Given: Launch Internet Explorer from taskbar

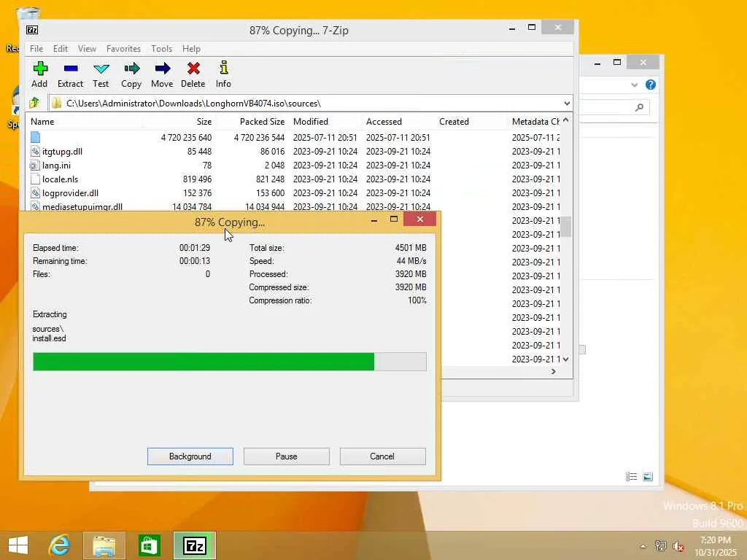Looking at the screenshot, I should 59,545.
